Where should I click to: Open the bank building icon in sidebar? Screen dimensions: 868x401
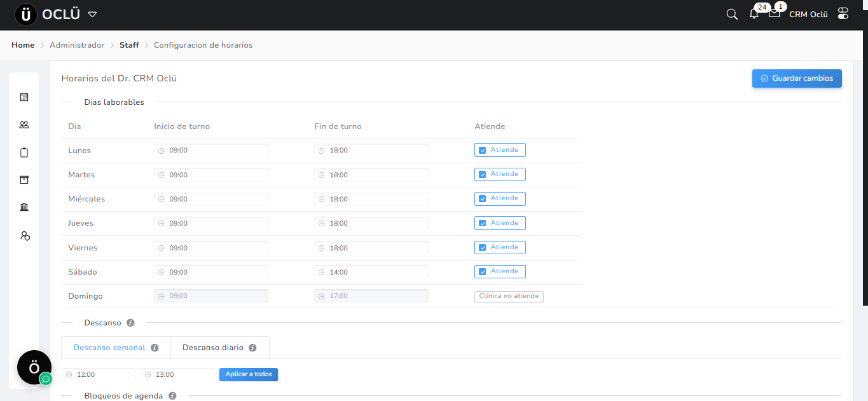(x=24, y=207)
